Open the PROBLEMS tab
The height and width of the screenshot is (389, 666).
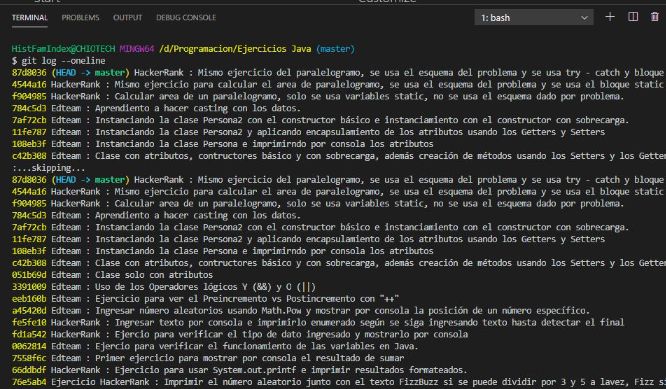click(x=80, y=17)
